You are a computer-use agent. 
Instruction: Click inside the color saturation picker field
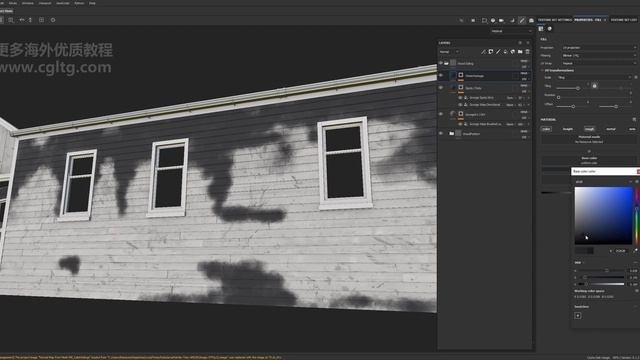coord(603,216)
